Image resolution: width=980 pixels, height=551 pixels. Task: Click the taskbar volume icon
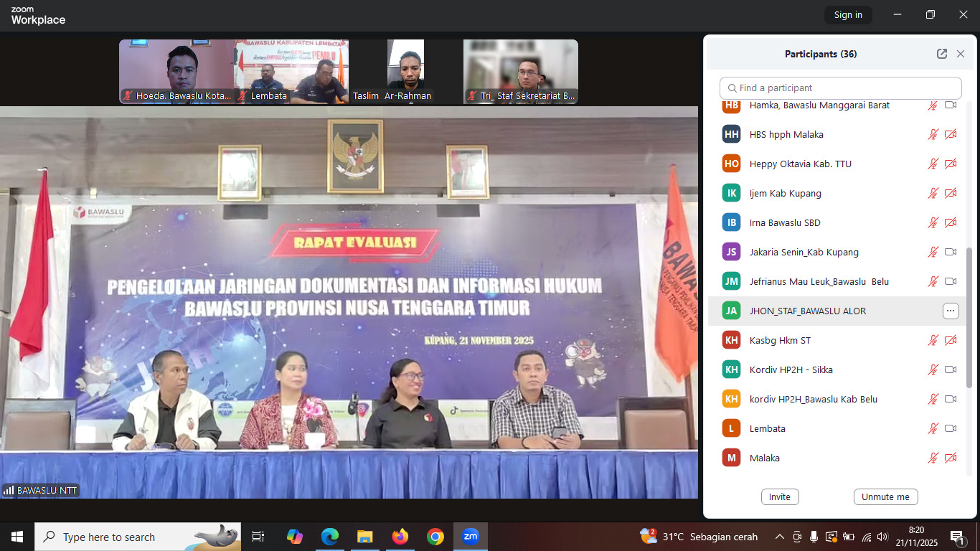(883, 537)
